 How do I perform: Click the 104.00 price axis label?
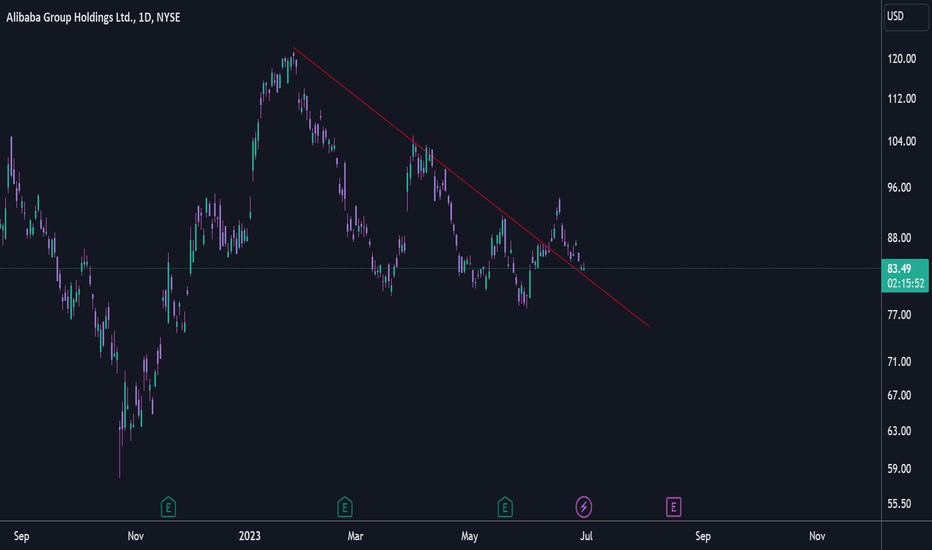(x=901, y=142)
